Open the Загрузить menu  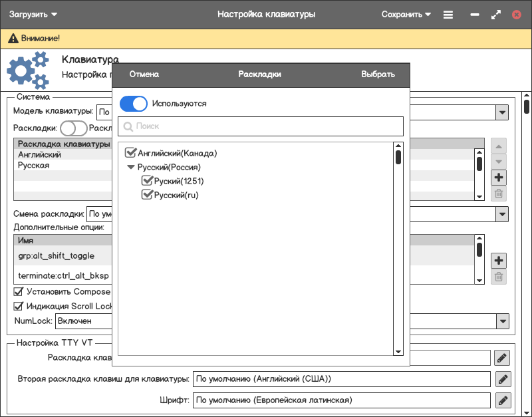click(x=33, y=14)
